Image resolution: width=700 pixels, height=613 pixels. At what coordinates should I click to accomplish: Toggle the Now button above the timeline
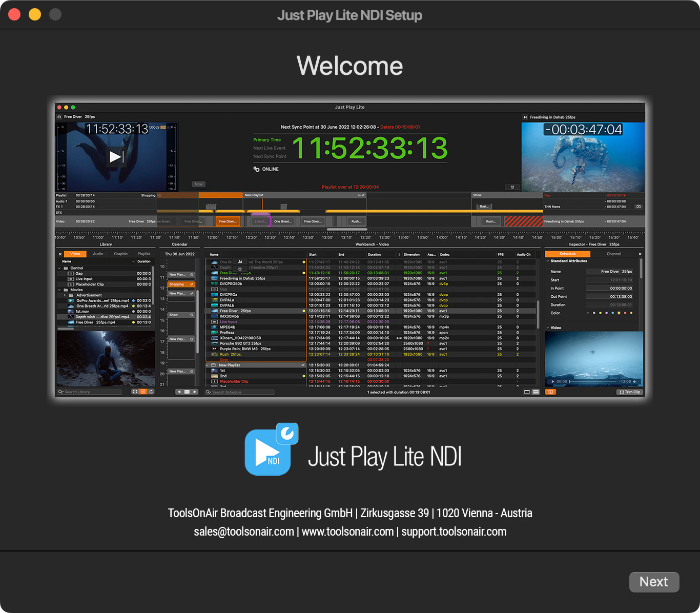pos(199,184)
